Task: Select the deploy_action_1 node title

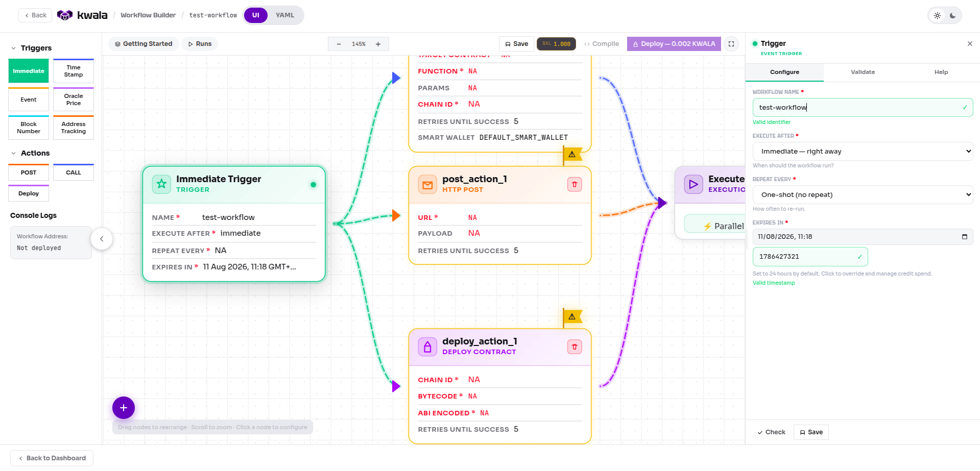Action: point(480,341)
